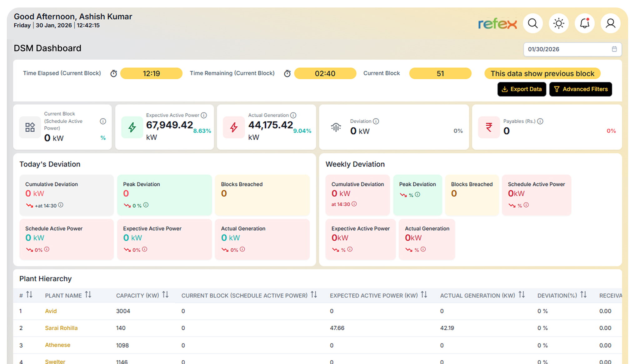
Task: Click the refex logo
Action: (497, 23)
